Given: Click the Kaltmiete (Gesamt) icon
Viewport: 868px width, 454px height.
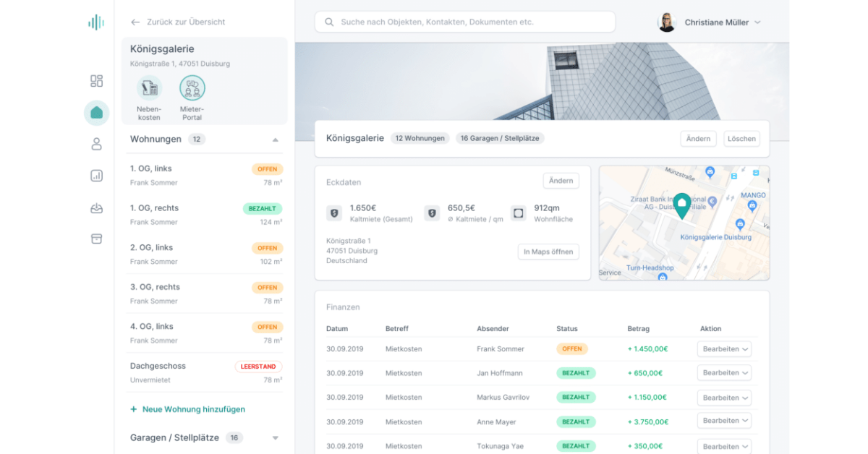Looking at the screenshot, I should pos(334,213).
